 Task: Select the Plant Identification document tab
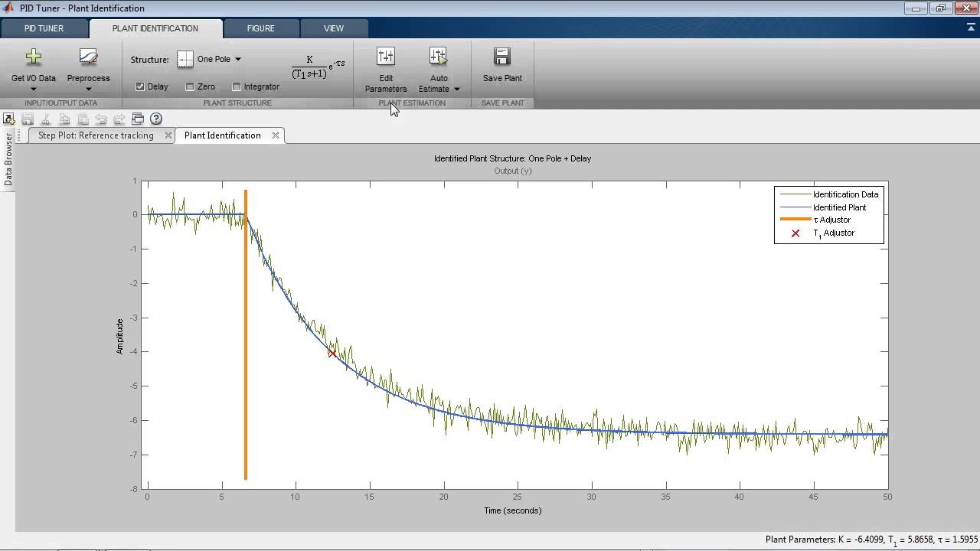(222, 135)
